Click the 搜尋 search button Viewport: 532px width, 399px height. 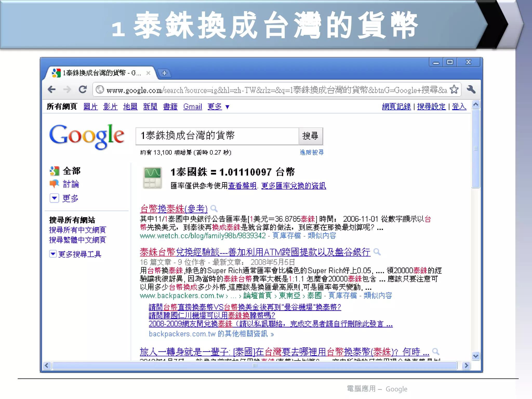pos(311,136)
